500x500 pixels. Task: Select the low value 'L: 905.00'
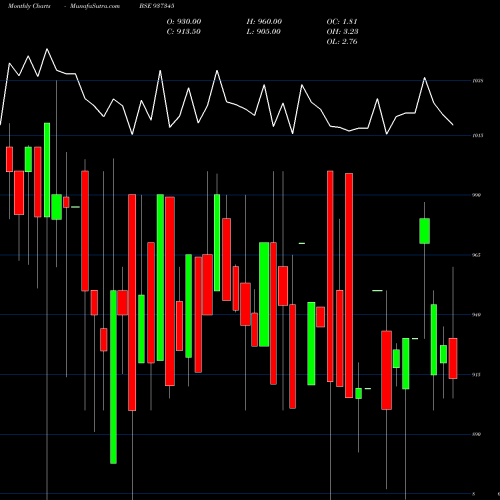pyautogui.click(x=263, y=32)
